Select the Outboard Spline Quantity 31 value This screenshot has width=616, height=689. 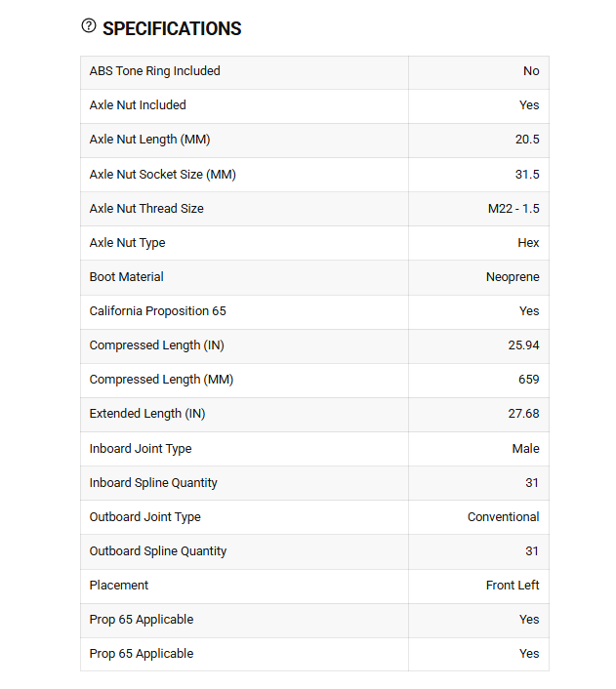point(532,551)
